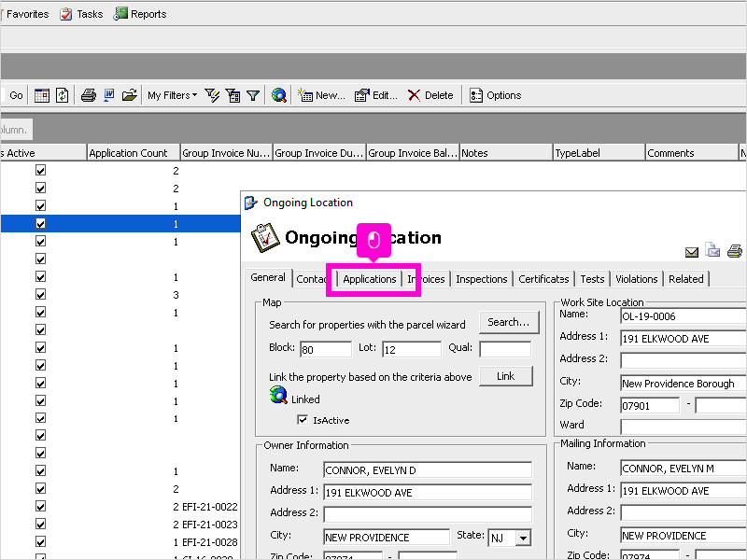The image size is (747, 560).
Task: Switch to the General tab
Action: (x=268, y=277)
